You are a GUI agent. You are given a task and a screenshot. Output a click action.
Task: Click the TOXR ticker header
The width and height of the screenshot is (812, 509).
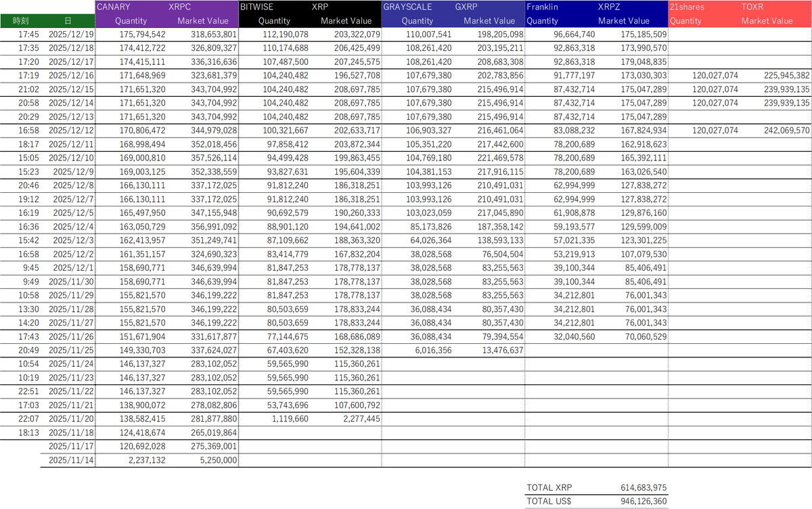pyautogui.click(x=753, y=7)
